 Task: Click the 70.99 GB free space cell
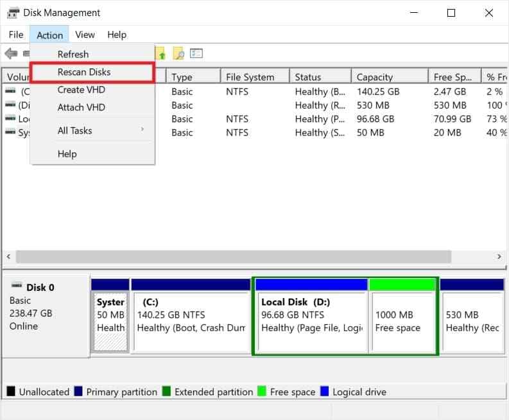point(453,119)
